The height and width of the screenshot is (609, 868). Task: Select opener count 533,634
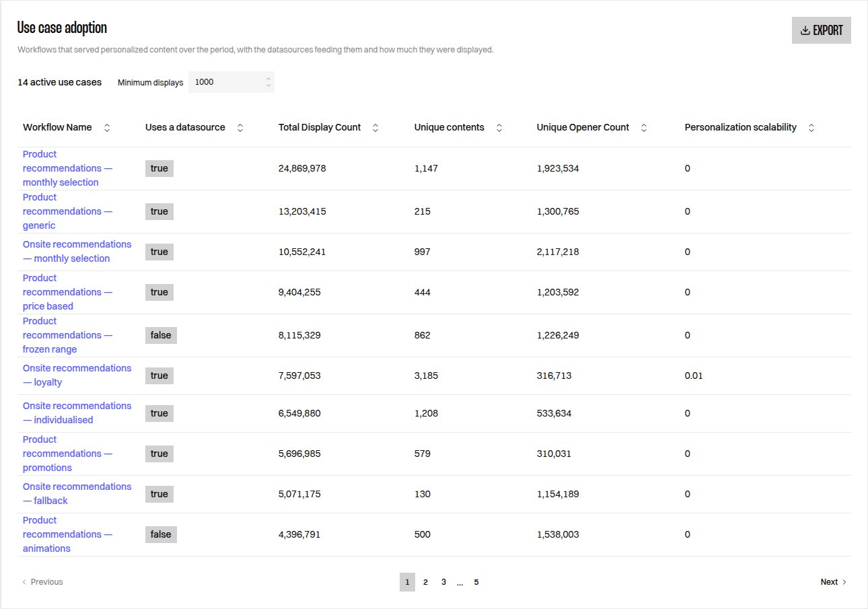554,413
